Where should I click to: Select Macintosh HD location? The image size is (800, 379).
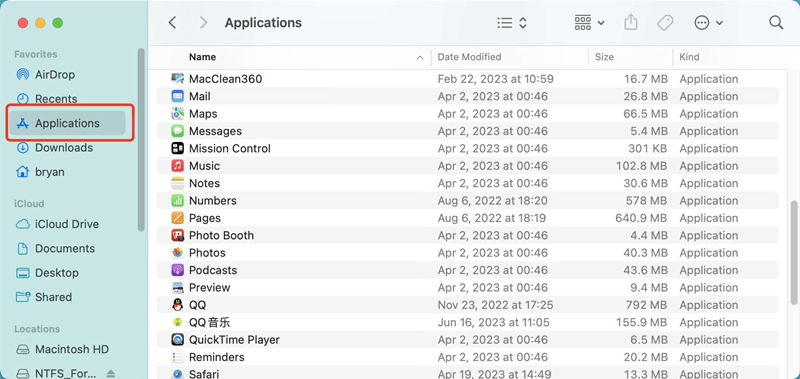coord(67,350)
